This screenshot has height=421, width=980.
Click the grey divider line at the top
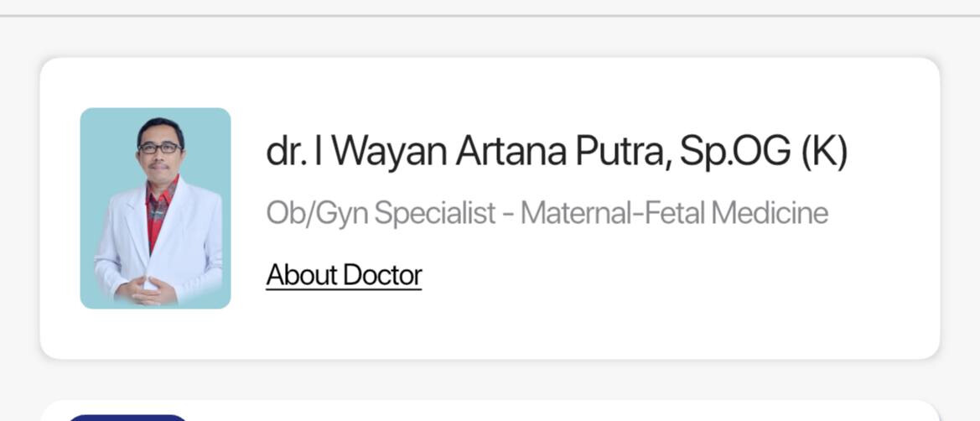pyautogui.click(x=490, y=15)
